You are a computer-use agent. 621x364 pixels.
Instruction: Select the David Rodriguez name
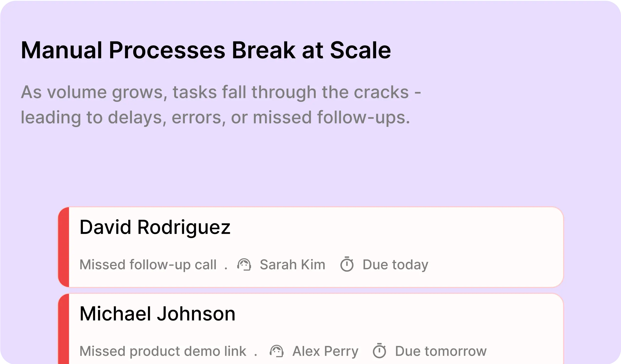(x=155, y=227)
